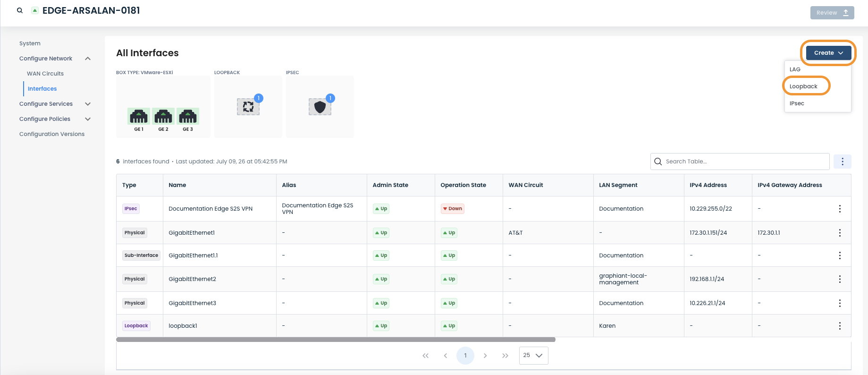Go to next page of table
The width and height of the screenshot is (868, 375).
pyautogui.click(x=485, y=356)
